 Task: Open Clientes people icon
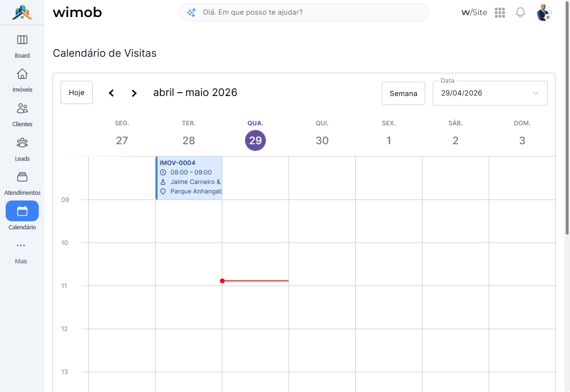tap(22, 108)
